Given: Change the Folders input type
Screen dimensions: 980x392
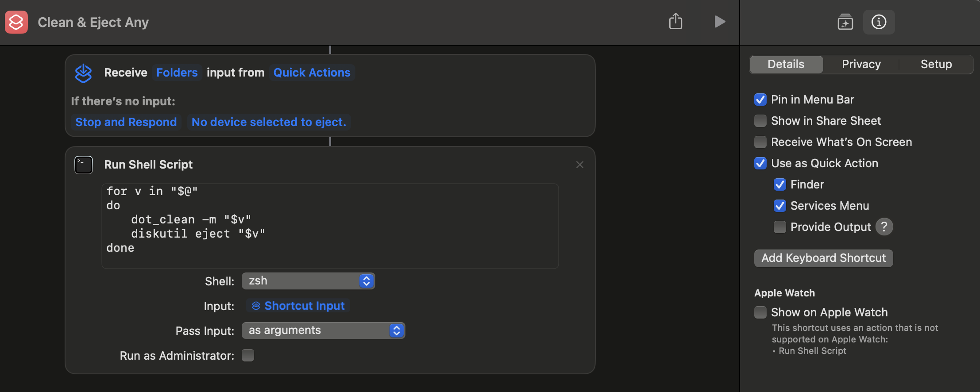Looking at the screenshot, I should pyautogui.click(x=177, y=73).
